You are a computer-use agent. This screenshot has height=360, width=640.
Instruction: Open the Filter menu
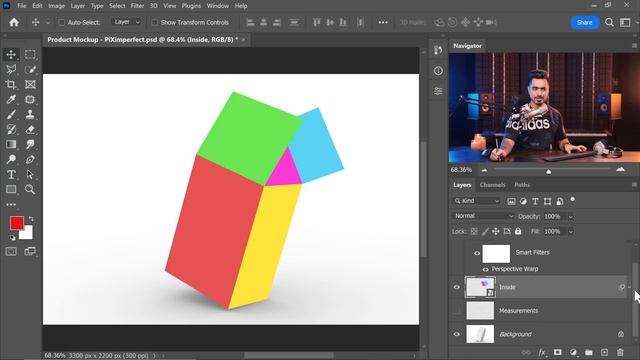pyautogui.click(x=138, y=6)
